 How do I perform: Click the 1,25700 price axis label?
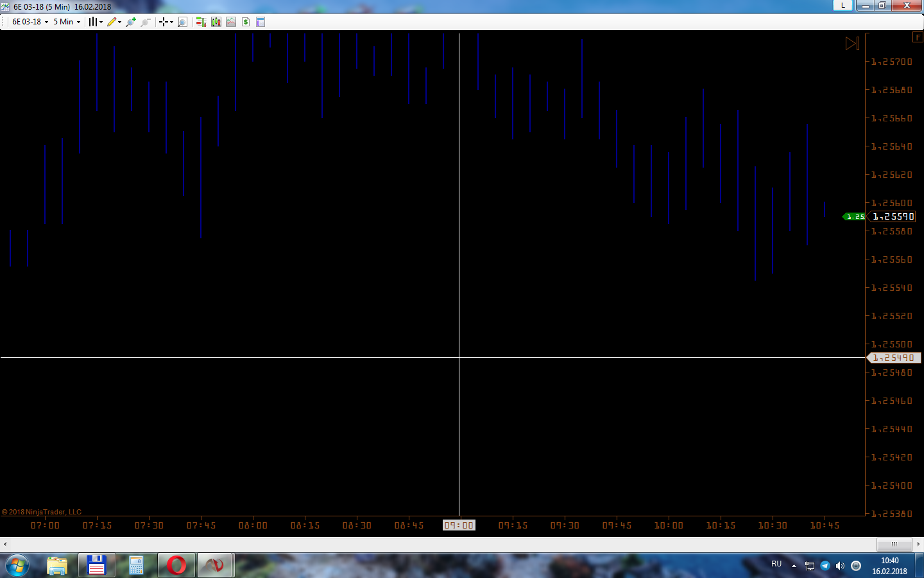point(892,62)
